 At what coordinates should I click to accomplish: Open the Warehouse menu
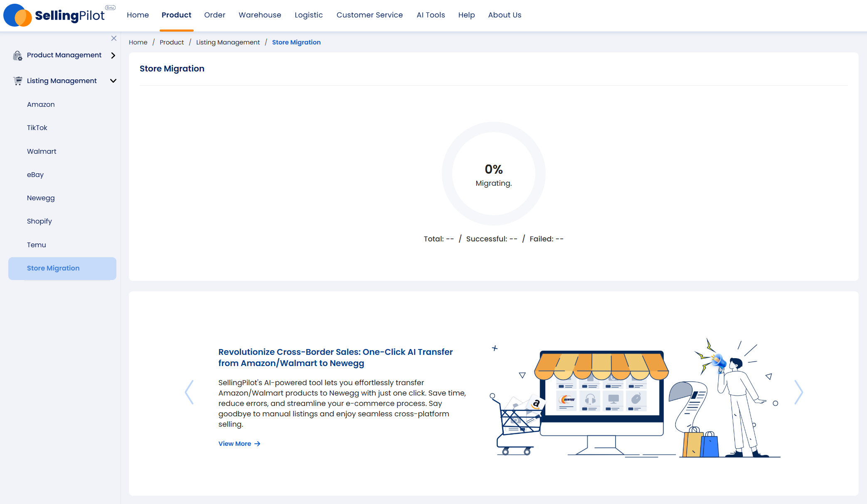click(x=260, y=15)
